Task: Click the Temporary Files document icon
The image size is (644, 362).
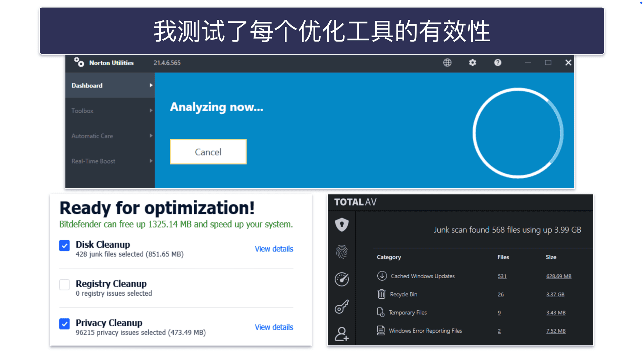Action: click(x=381, y=312)
